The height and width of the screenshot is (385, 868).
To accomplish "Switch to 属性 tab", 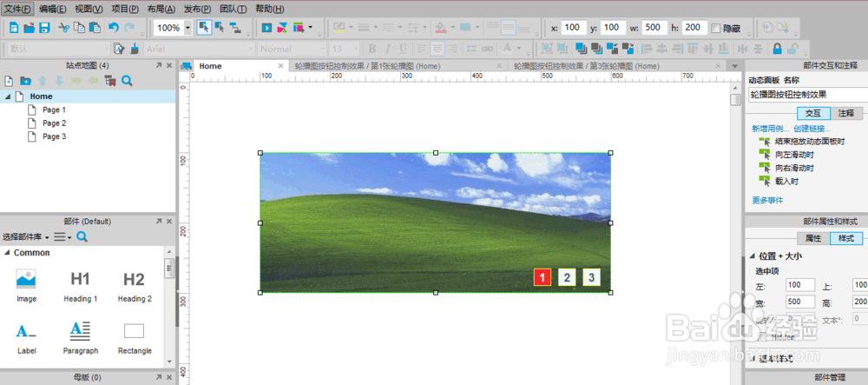I will (813, 238).
